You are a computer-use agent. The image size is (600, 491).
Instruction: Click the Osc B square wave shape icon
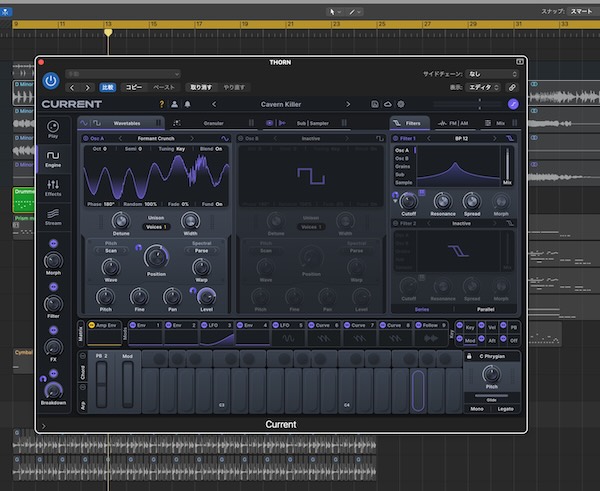(x=380, y=139)
